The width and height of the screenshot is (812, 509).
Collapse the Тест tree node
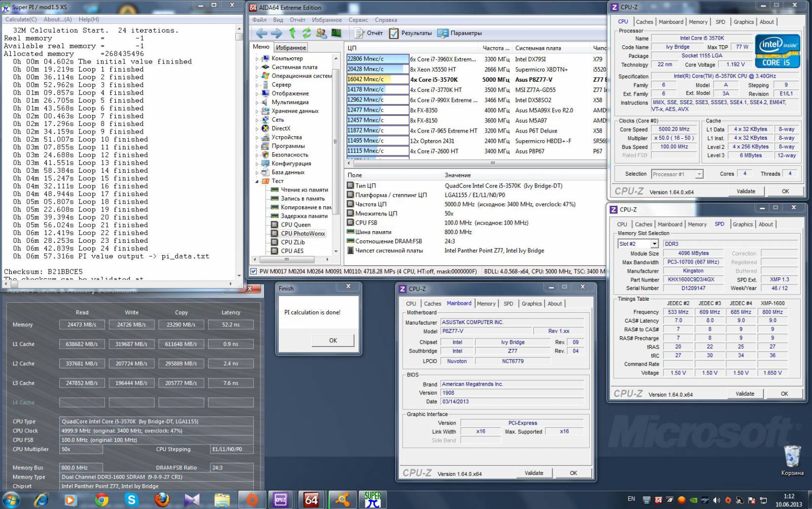[x=257, y=181]
